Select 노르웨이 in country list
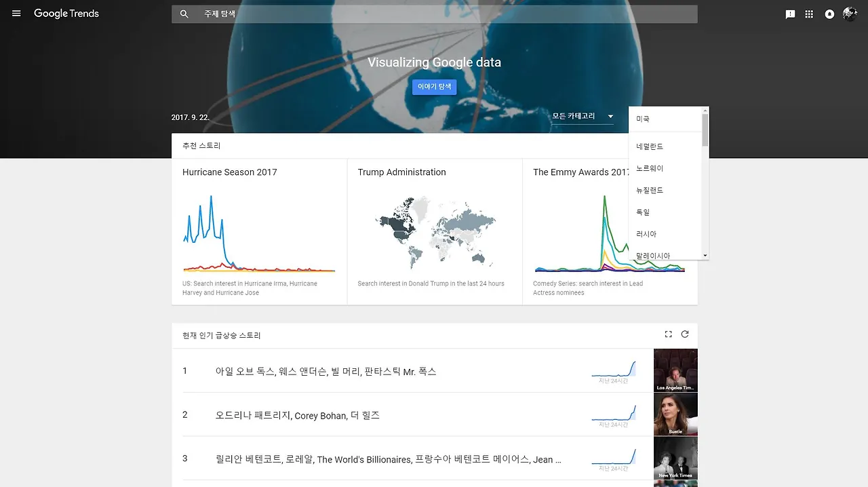 click(665, 168)
